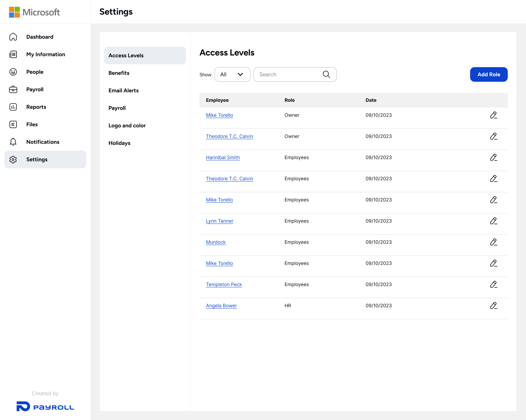Click the Dashboard home icon
This screenshot has height=420, width=526.
13,37
